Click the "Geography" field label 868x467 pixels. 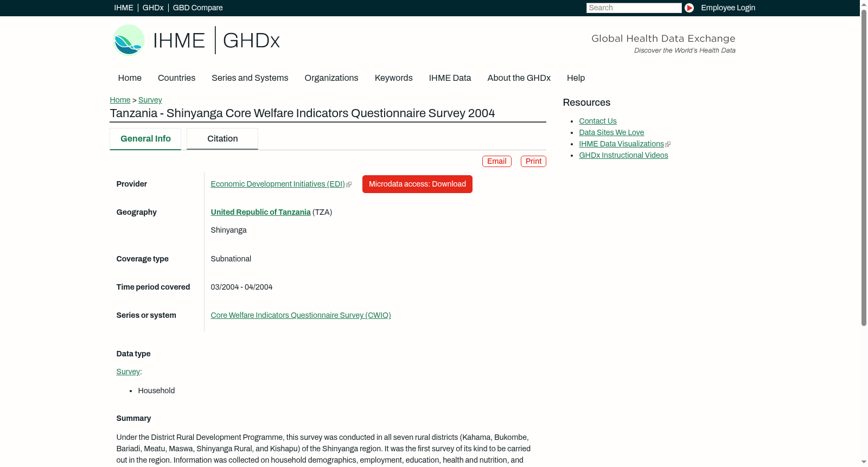(x=137, y=213)
